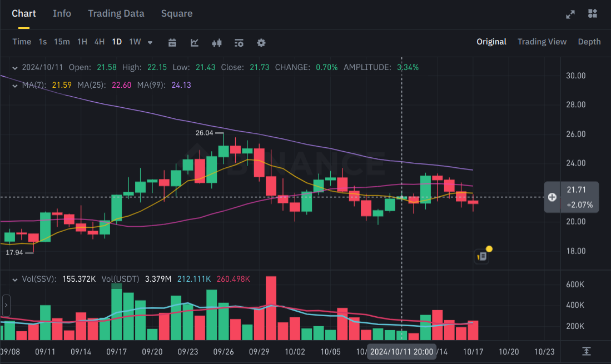Collapse the Vol(SSV) indicator chevron
The width and height of the screenshot is (611, 364).
click(15, 280)
